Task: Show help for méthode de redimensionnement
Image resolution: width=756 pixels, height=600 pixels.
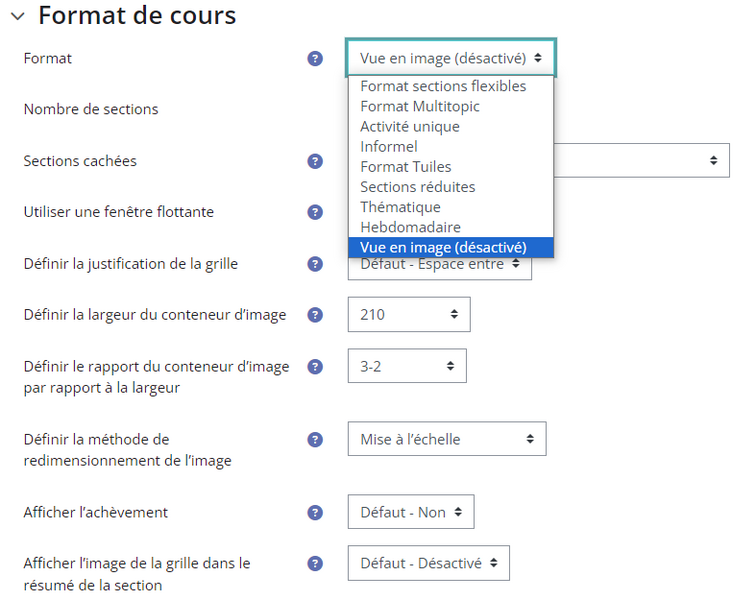Action: 315,440
